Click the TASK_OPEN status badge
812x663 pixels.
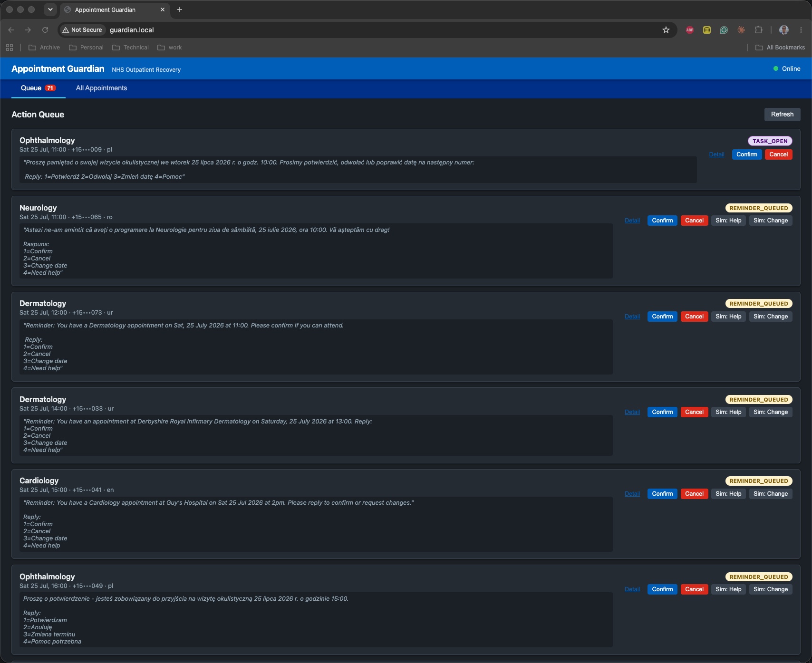[x=770, y=141]
